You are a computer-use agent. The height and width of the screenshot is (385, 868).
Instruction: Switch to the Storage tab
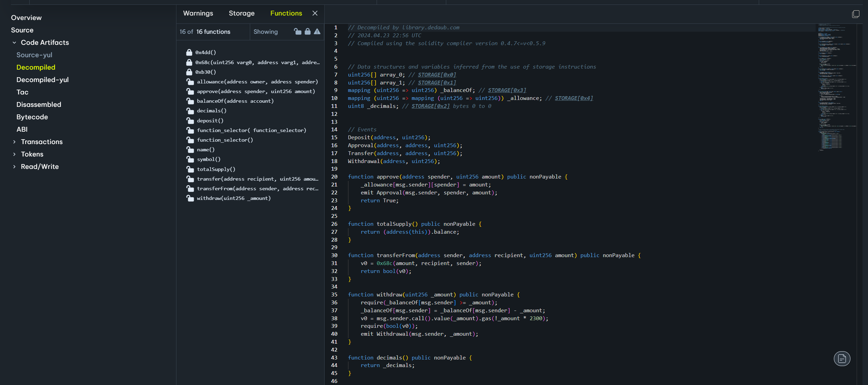[x=242, y=13]
